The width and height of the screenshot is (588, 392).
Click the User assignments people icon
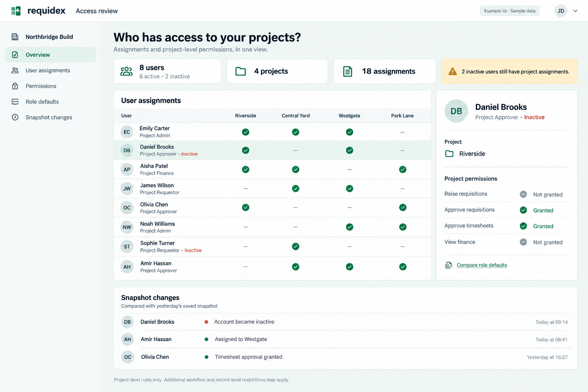click(15, 70)
